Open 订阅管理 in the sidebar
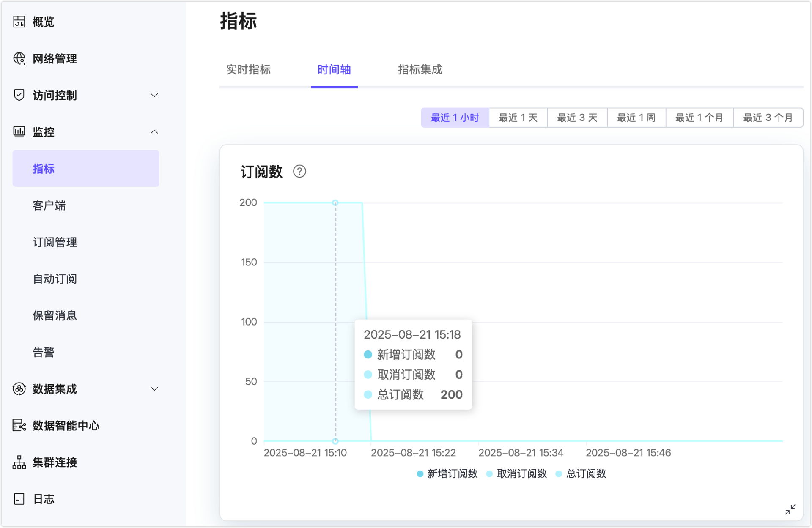812x528 pixels. point(55,242)
